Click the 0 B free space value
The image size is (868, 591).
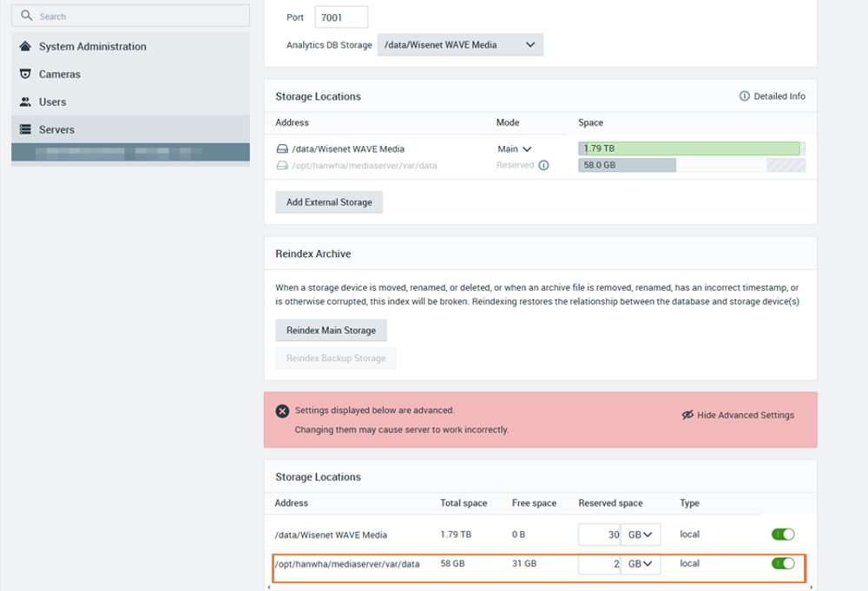click(518, 535)
